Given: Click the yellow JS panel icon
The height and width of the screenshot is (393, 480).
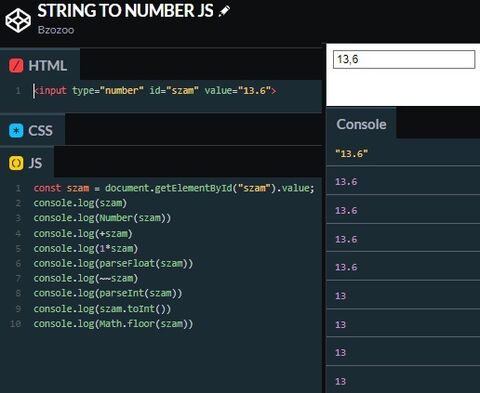Looking at the screenshot, I should (x=16, y=163).
